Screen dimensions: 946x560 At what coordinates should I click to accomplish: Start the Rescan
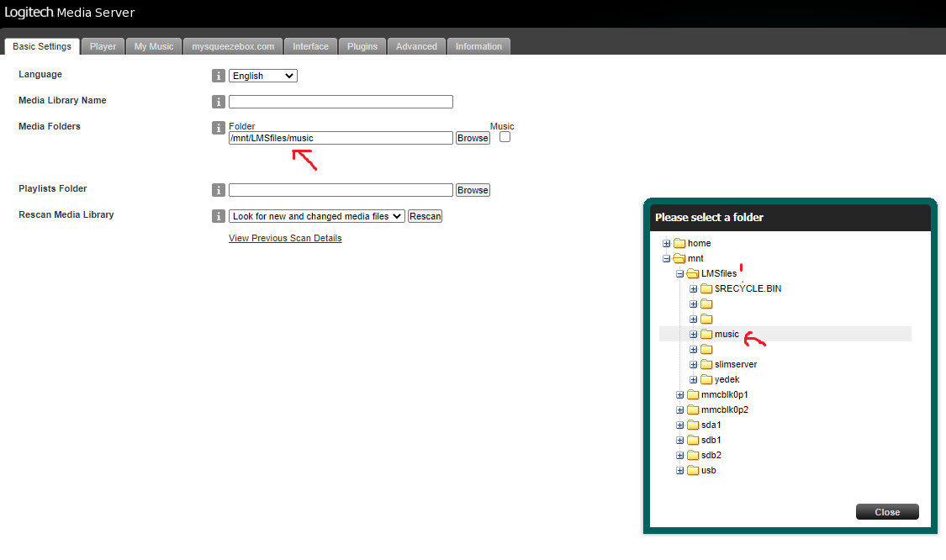(425, 216)
